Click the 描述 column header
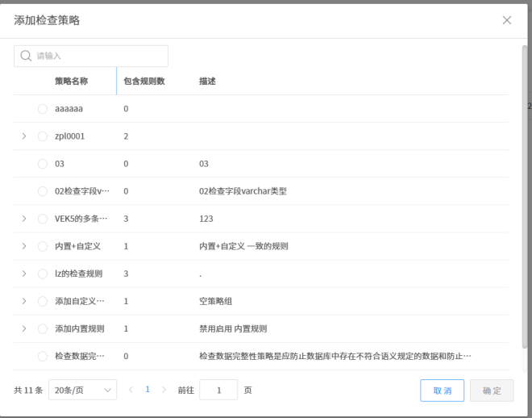The width and height of the screenshot is (532, 418). (x=207, y=82)
